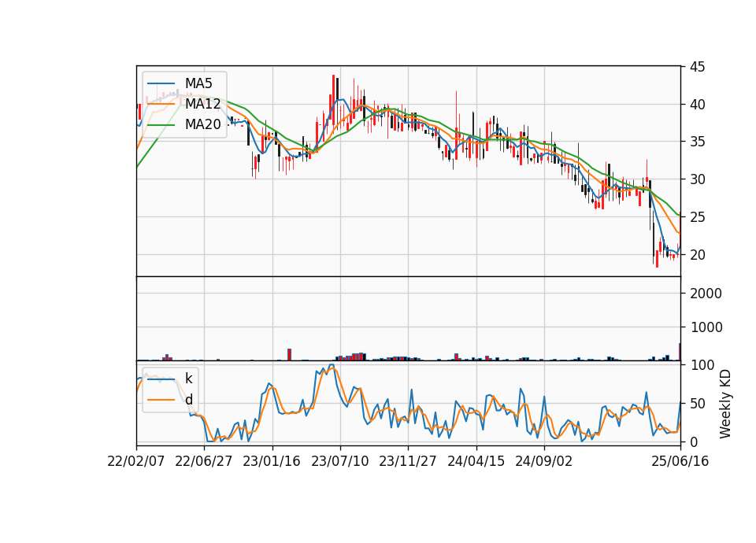The width and height of the screenshot is (756, 543).
Task: Click the 23/07/10 date tick label
Action: coord(340,461)
